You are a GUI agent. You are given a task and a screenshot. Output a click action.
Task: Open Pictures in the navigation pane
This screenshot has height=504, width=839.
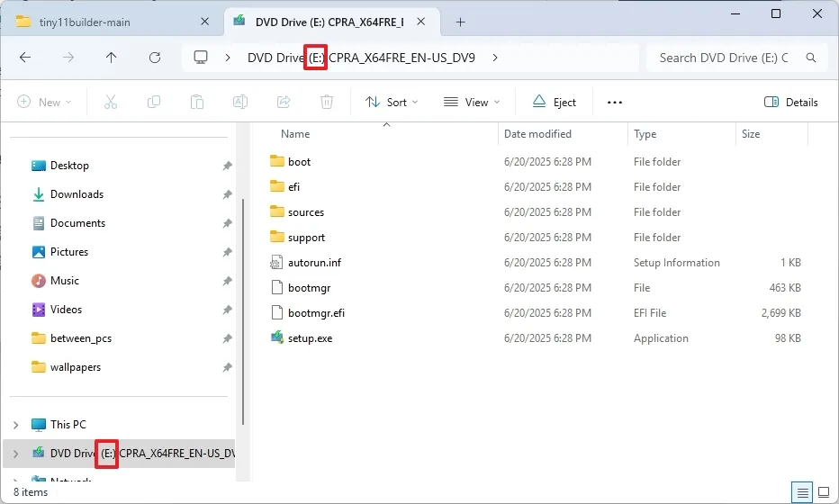69,252
